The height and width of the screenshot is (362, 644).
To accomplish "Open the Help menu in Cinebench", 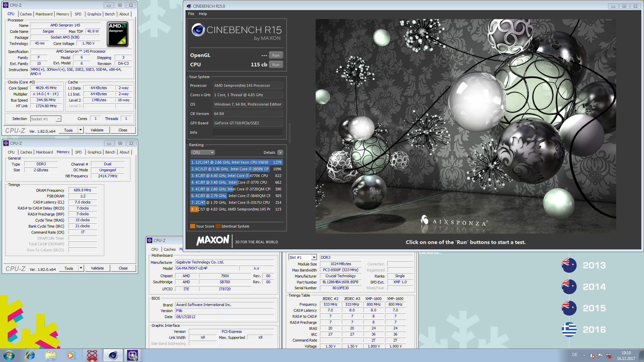I will (203, 14).
